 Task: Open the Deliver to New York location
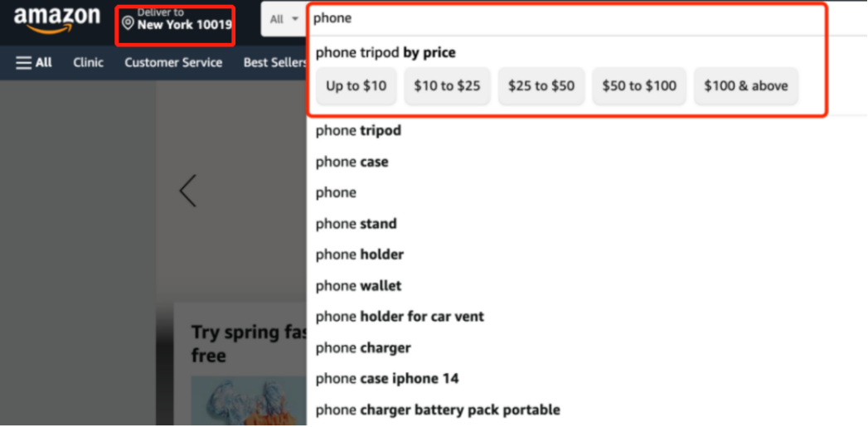(x=176, y=21)
